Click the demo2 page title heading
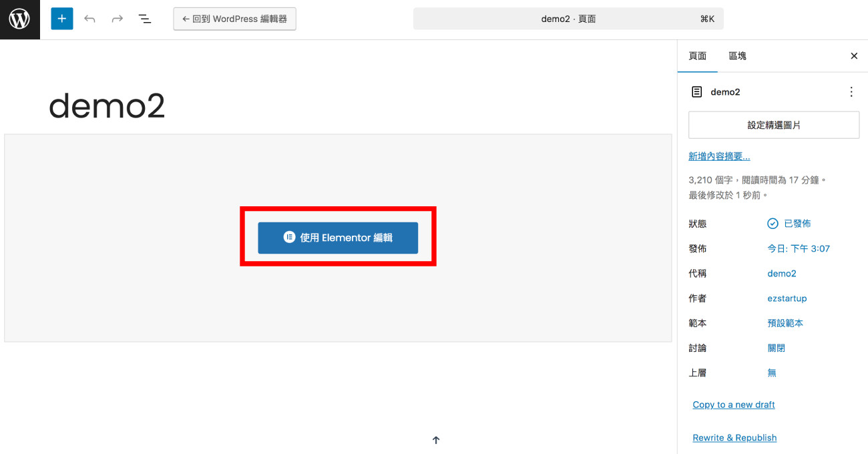The image size is (868, 454). [x=107, y=105]
